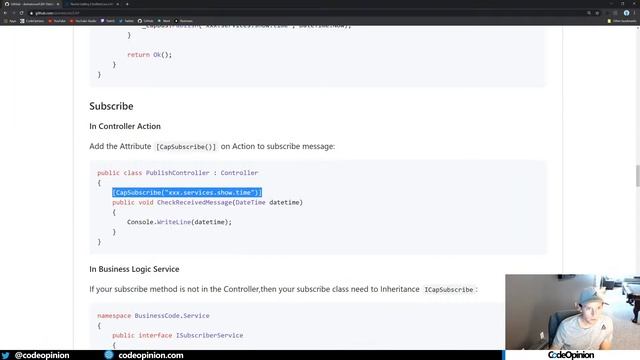
Task: Click the In Business Logic Service heading
Action: pyautogui.click(x=134, y=269)
